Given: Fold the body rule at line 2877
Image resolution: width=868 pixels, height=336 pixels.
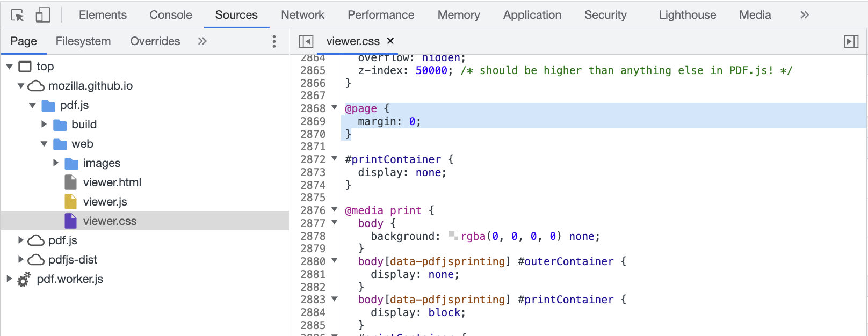Looking at the screenshot, I should pos(334,223).
